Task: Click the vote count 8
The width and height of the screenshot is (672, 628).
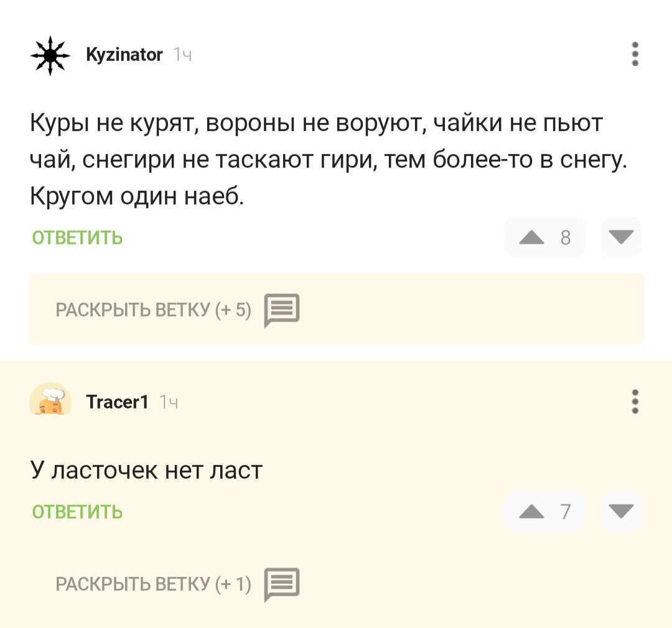Action: pyautogui.click(x=565, y=238)
